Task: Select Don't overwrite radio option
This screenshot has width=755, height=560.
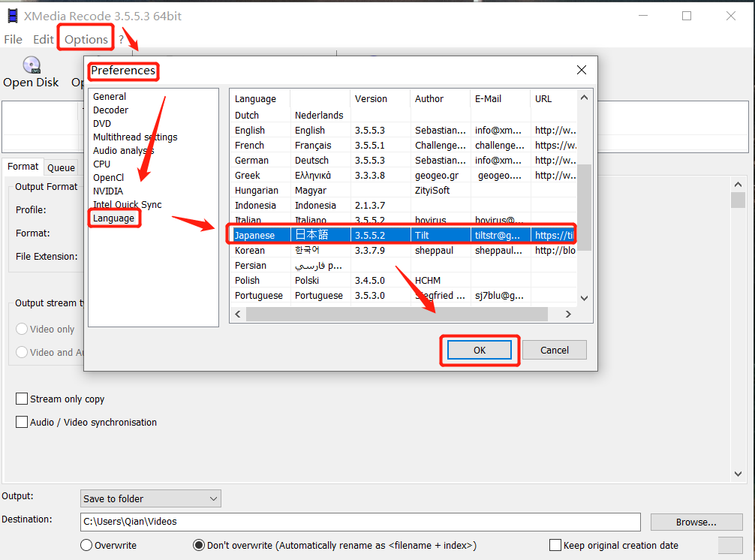Action: 198,545
